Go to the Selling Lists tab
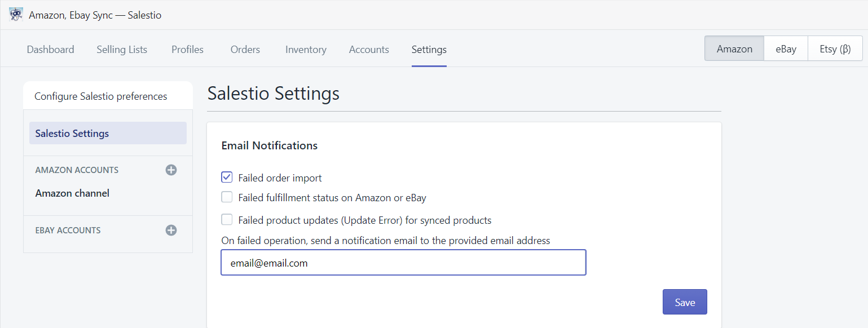 point(122,50)
